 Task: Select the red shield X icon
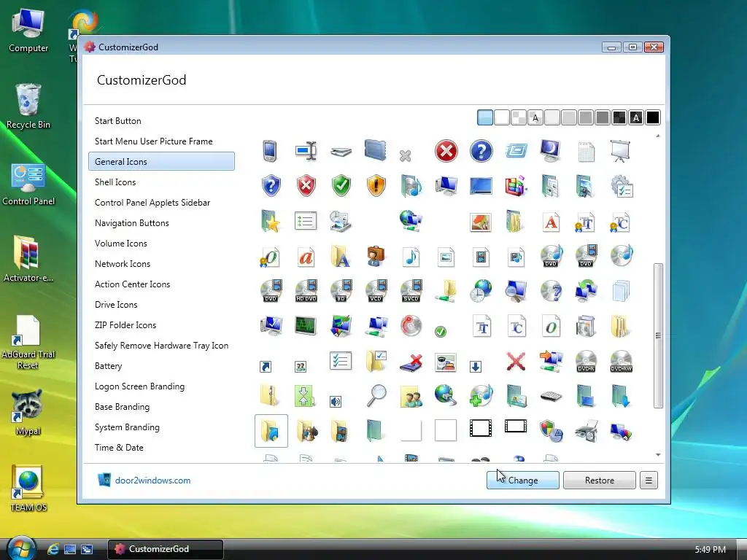[x=306, y=186]
